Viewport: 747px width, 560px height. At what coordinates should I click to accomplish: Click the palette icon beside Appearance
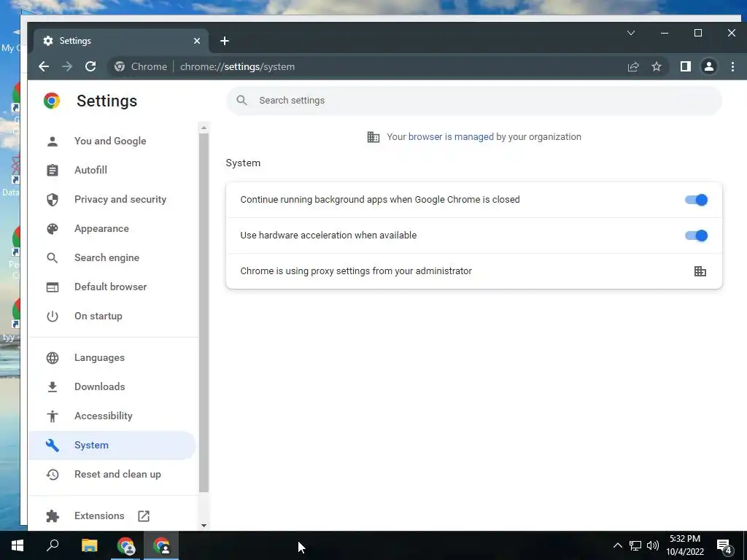click(53, 228)
